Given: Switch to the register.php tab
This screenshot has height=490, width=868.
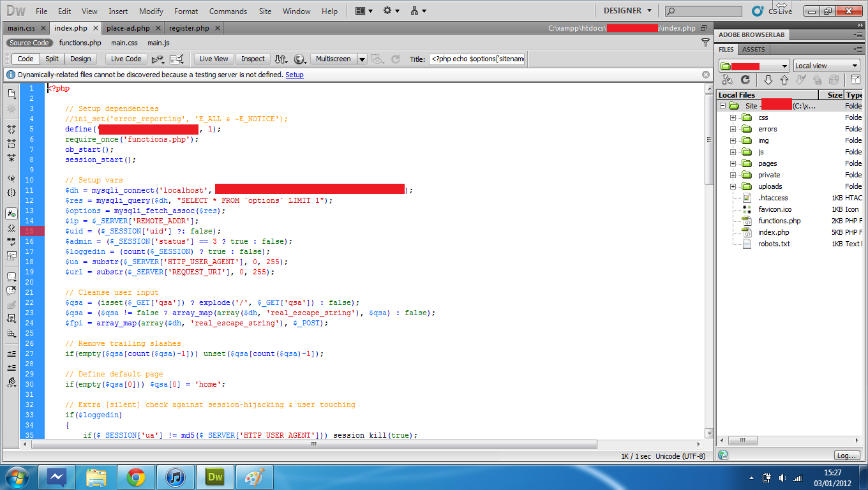Looking at the screenshot, I should pyautogui.click(x=189, y=28).
